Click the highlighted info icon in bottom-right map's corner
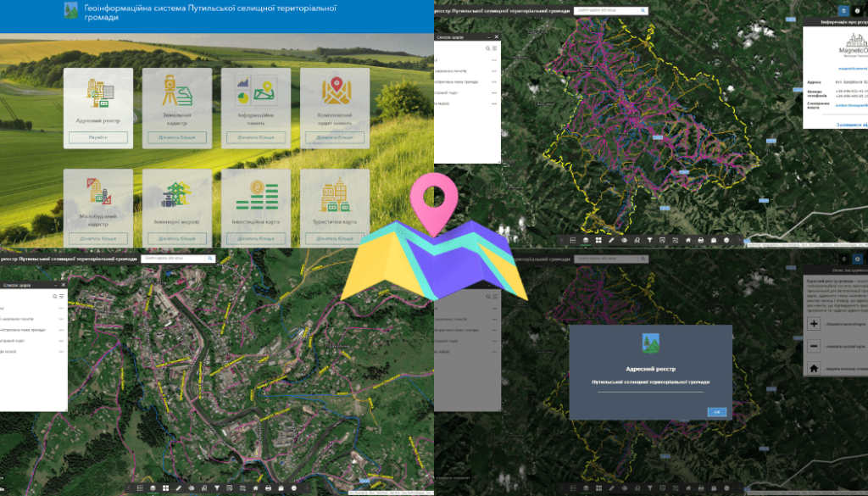This screenshot has height=496, width=868. pos(858,259)
